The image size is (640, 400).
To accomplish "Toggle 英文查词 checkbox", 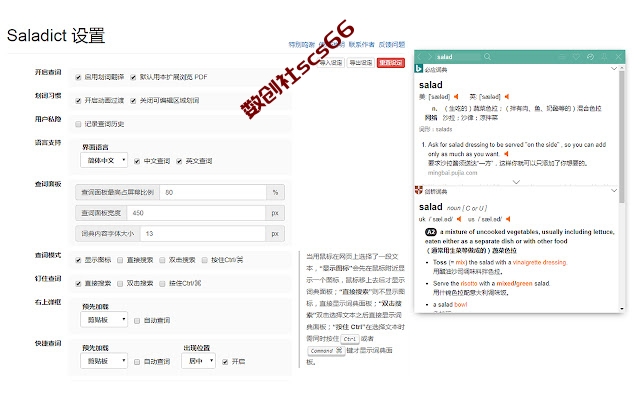I will tap(179, 161).
